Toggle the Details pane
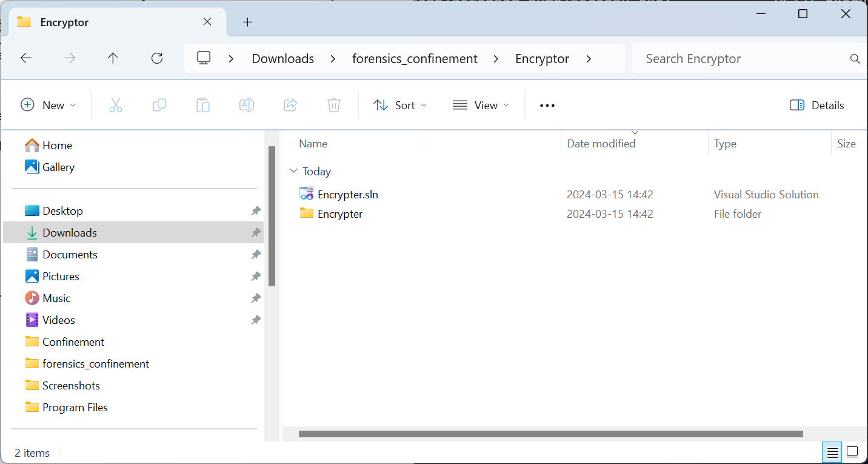The height and width of the screenshot is (464, 868). [817, 105]
